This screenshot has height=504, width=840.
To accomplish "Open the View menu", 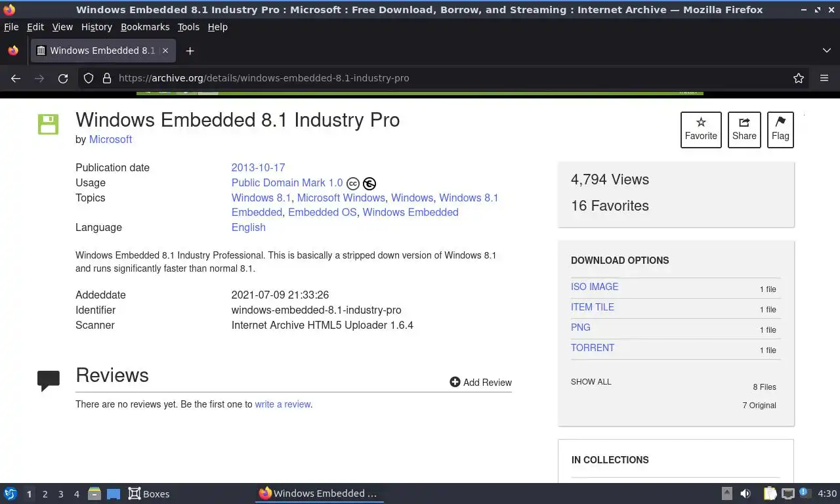I will [62, 27].
